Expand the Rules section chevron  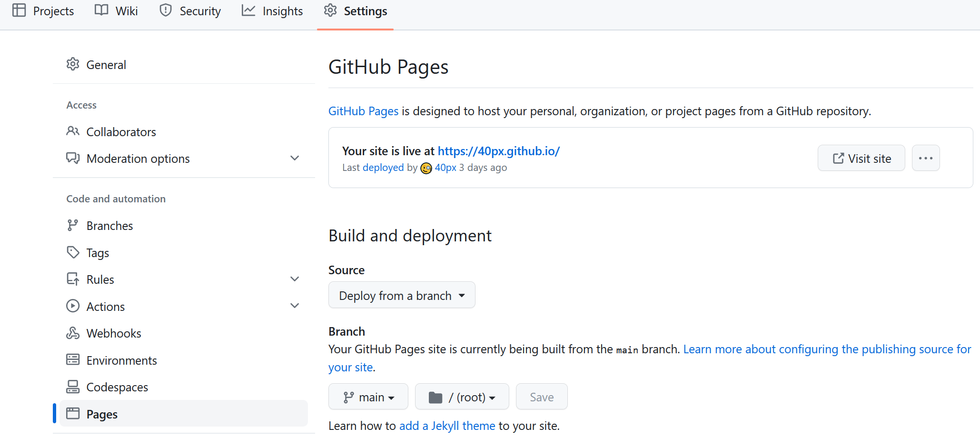[x=295, y=279]
